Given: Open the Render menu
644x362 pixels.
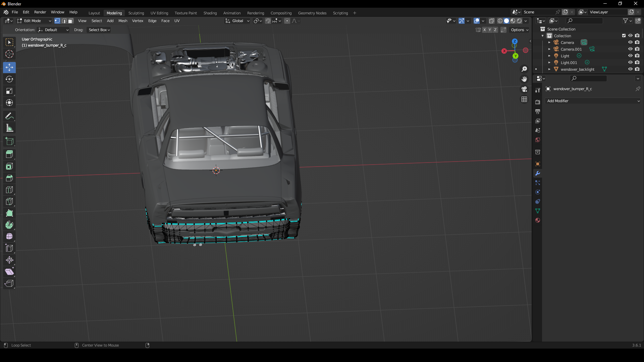Looking at the screenshot, I should (x=40, y=12).
